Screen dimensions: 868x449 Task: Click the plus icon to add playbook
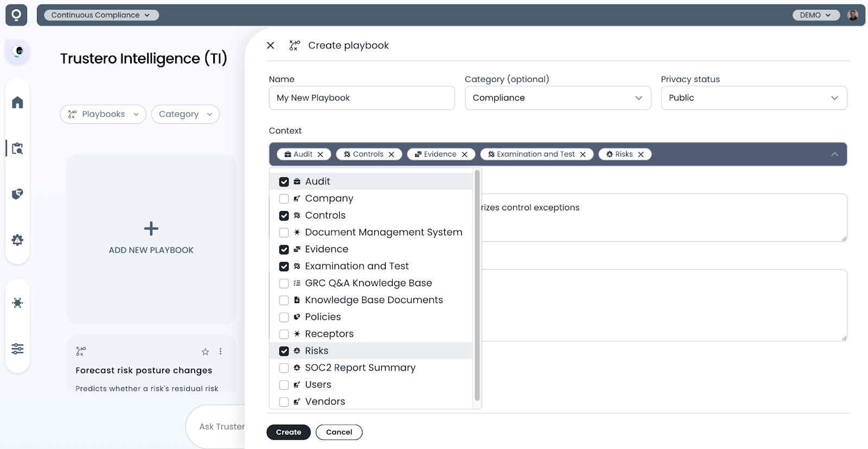pyautogui.click(x=151, y=228)
